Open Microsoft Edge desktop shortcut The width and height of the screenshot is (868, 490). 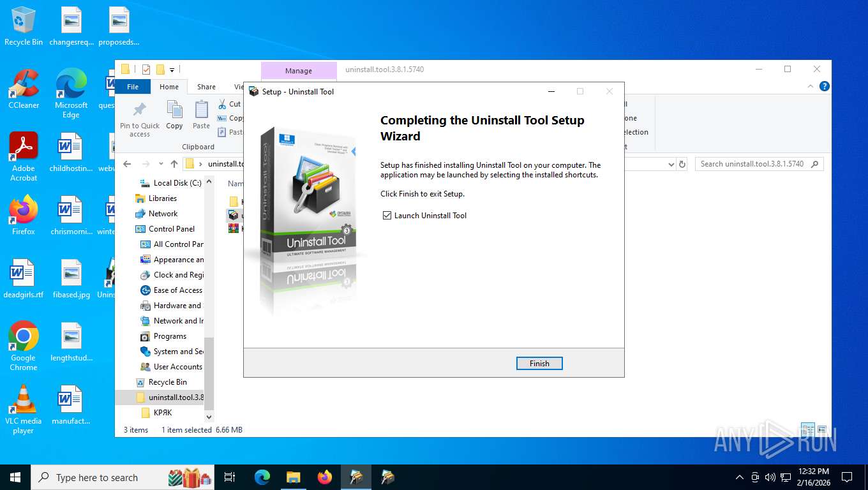point(71,94)
